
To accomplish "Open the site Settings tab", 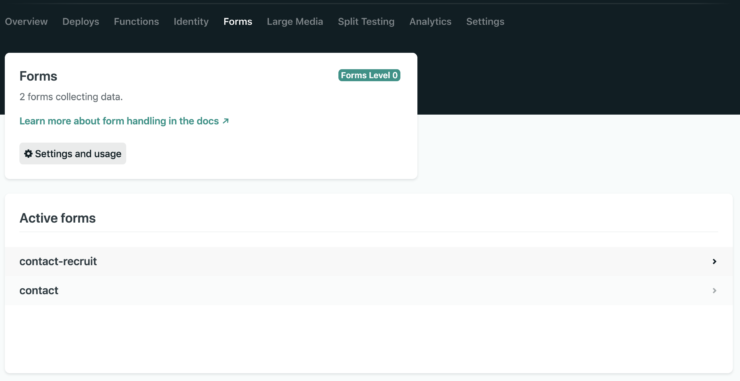I will point(485,22).
